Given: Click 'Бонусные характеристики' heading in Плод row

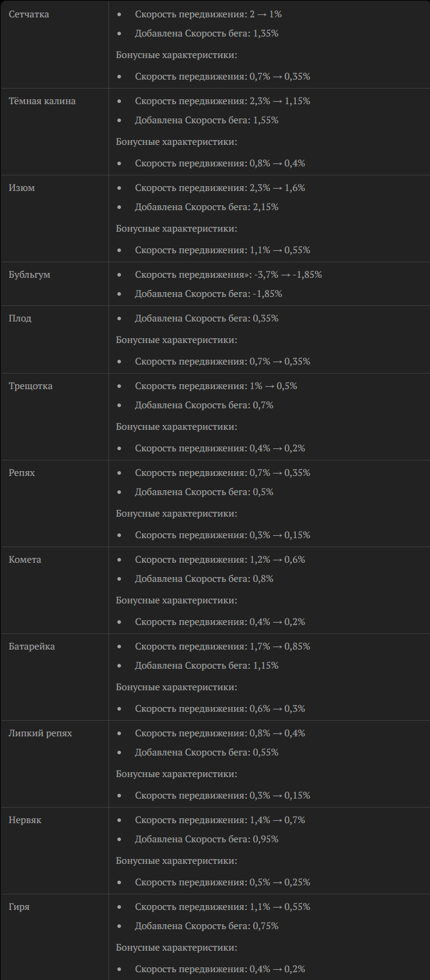Looking at the screenshot, I should coord(177,340).
